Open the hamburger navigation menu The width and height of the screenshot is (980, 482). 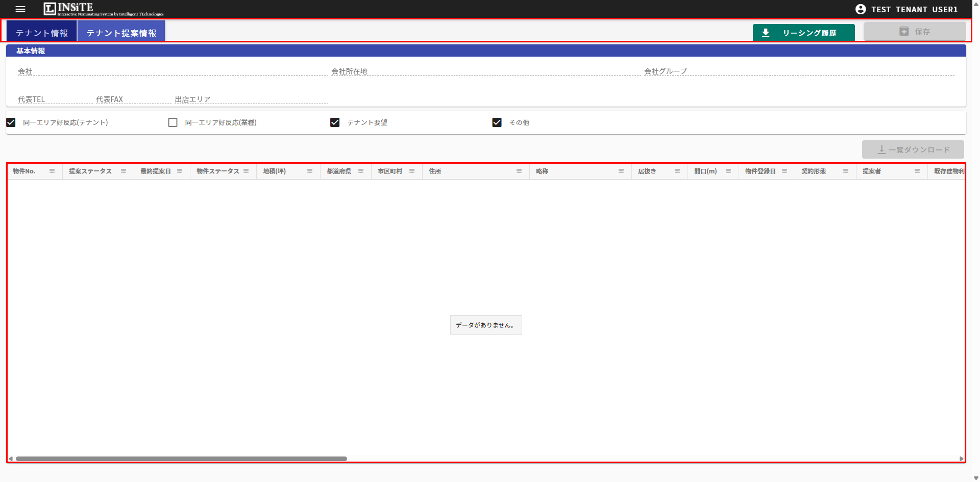(x=20, y=9)
